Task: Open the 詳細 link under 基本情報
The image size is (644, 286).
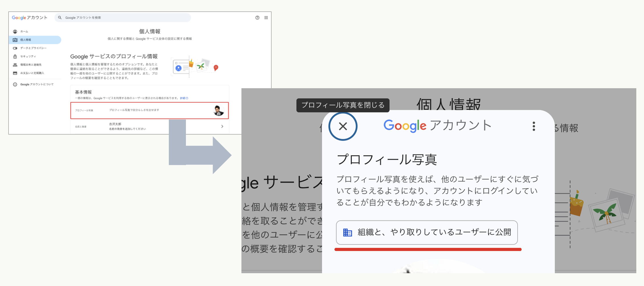Action: click(x=184, y=98)
